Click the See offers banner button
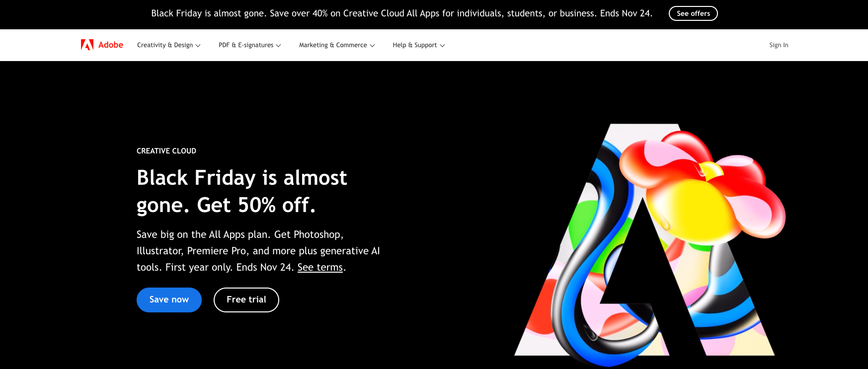Viewport: 868px width, 369px height. click(x=693, y=13)
